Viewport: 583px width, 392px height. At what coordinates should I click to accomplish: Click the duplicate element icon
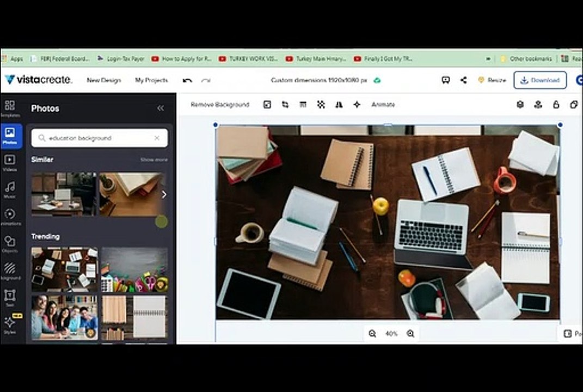(574, 105)
